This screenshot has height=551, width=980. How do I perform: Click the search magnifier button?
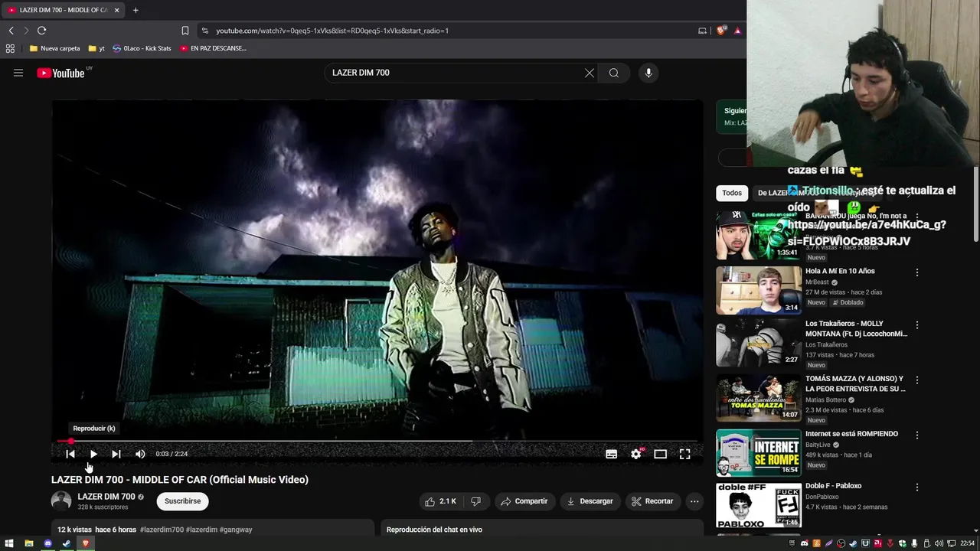pyautogui.click(x=614, y=73)
